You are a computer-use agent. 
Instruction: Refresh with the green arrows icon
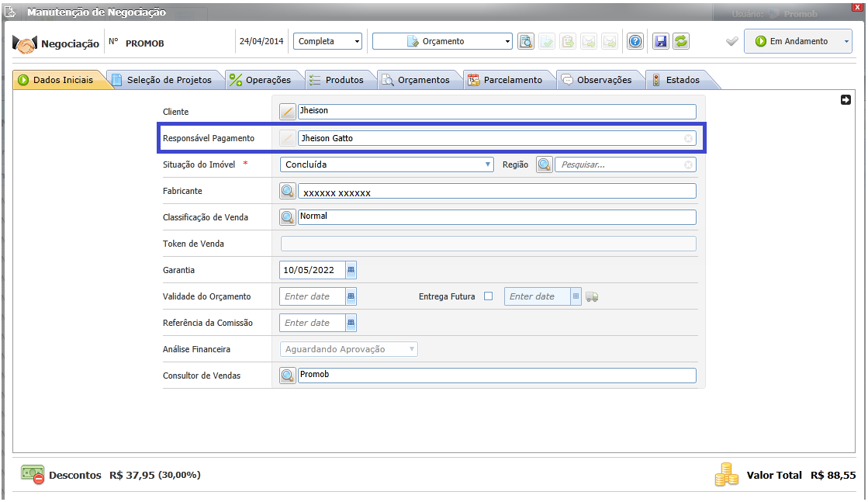click(681, 42)
